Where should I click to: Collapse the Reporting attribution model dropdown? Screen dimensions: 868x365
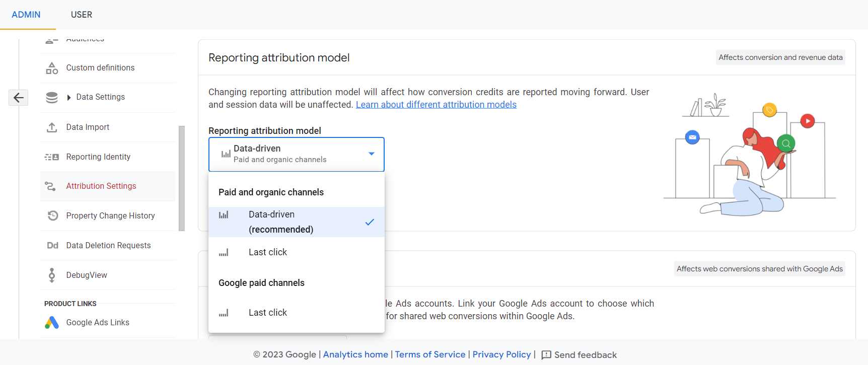click(371, 154)
